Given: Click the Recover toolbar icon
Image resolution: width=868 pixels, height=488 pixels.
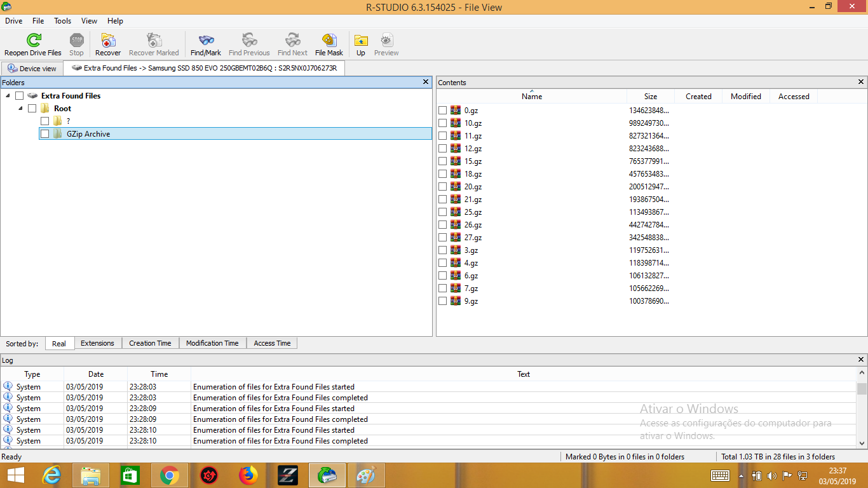Looking at the screenshot, I should (x=108, y=41).
